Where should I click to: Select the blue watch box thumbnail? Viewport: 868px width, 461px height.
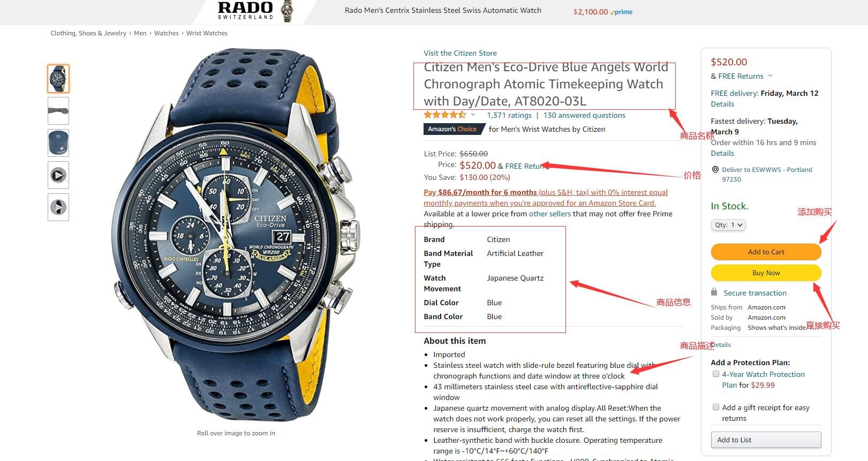point(58,143)
